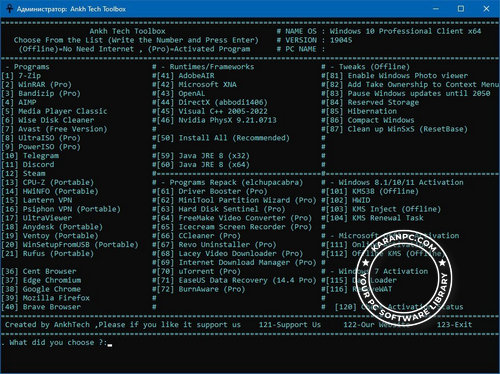Click '[18] Anydesk (Portable)' line
The image size is (500, 374).
pyautogui.click(x=52, y=227)
